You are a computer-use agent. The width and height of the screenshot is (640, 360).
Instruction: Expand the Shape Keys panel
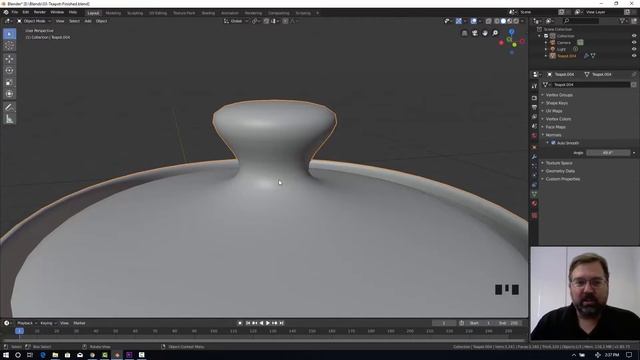[557, 103]
